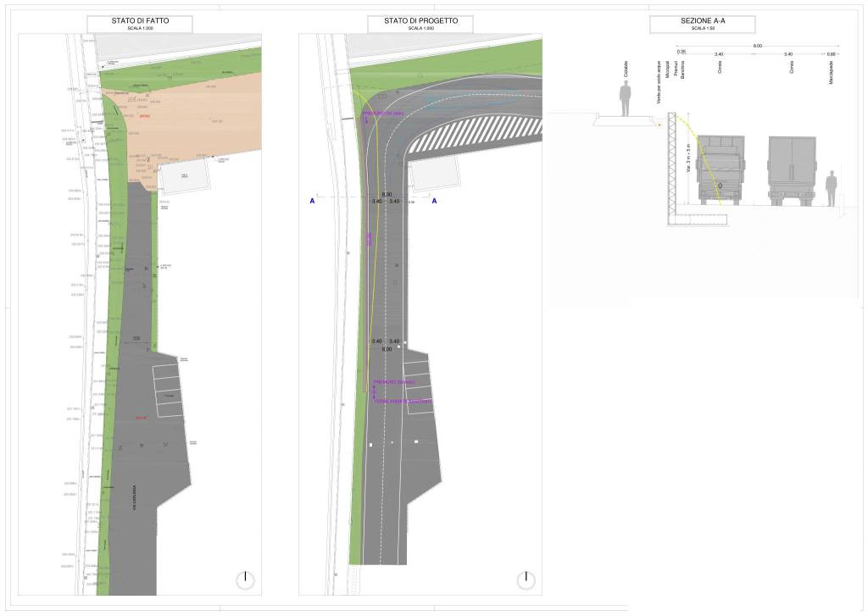
Task: Select the rear-facing truck in the section
Action: 792,170
